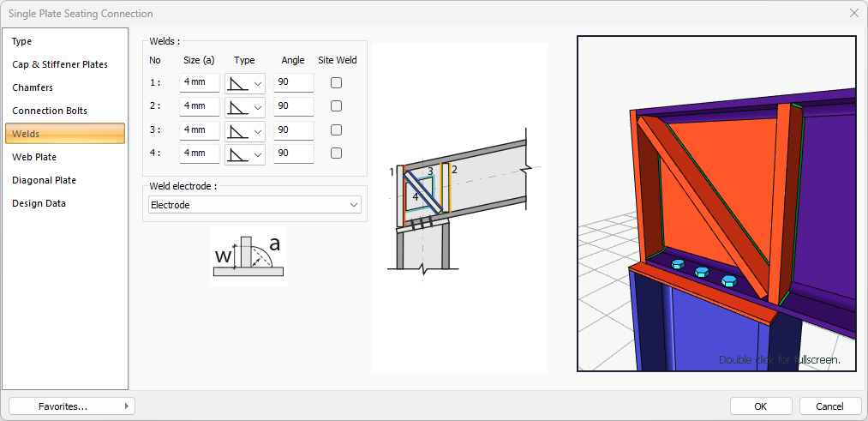Click the 'Weld electrode :' label

click(183, 186)
